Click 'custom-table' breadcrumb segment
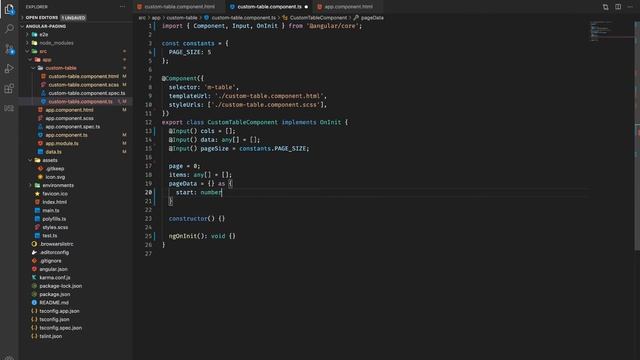The height and width of the screenshot is (360, 640). (182, 18)
